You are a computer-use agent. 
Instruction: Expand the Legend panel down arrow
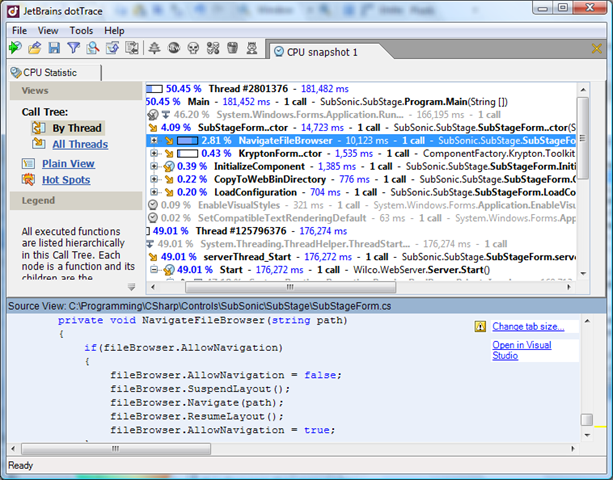tap(131, 287)
